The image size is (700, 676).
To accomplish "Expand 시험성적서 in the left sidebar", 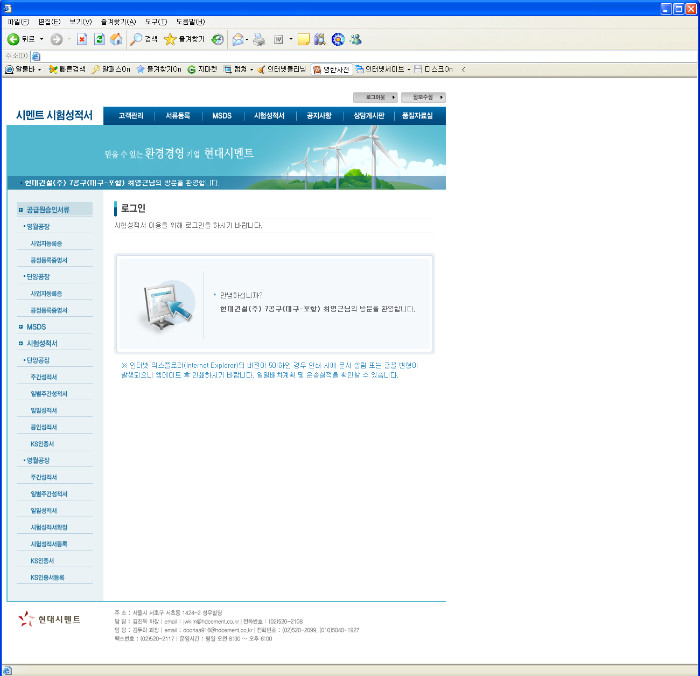I will pos(42,343).
